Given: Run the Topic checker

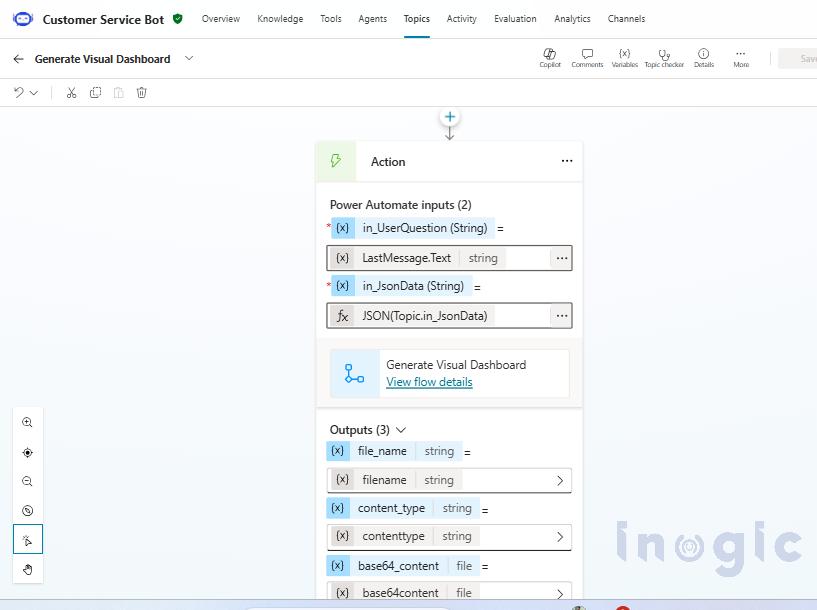Looking at the screenshot, I should 664,58.
